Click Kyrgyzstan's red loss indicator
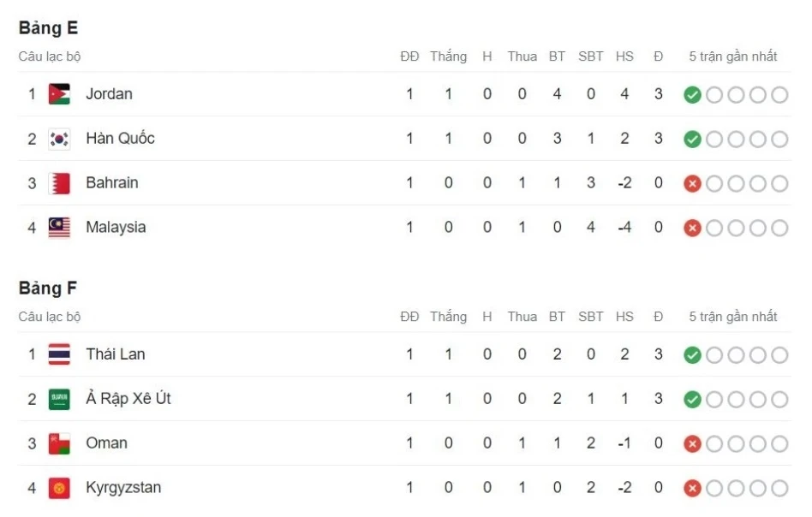The height and width of the screenshot is (517, 812). point(692,489)
